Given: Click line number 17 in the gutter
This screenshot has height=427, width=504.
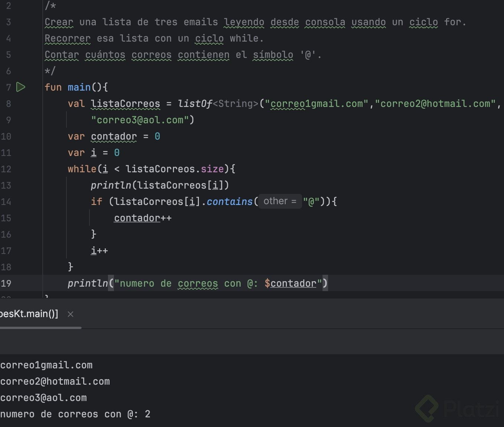Looking at the screenshot, I should tap(6, 251).
